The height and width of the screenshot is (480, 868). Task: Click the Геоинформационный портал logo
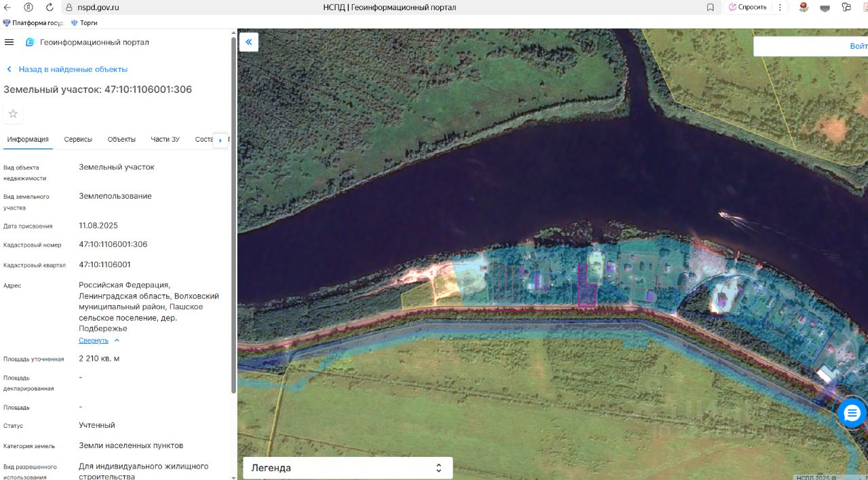[x=87, y=42]
